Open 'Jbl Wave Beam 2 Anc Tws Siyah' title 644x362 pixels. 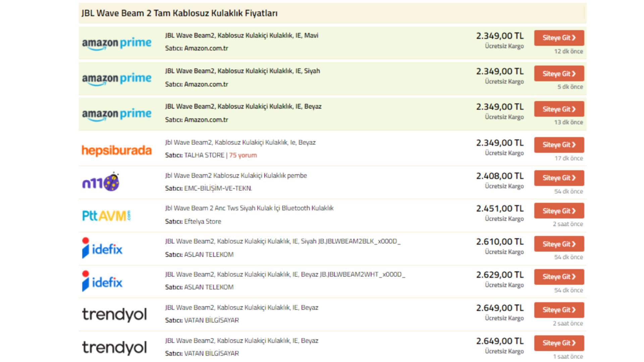pos(249,208)
